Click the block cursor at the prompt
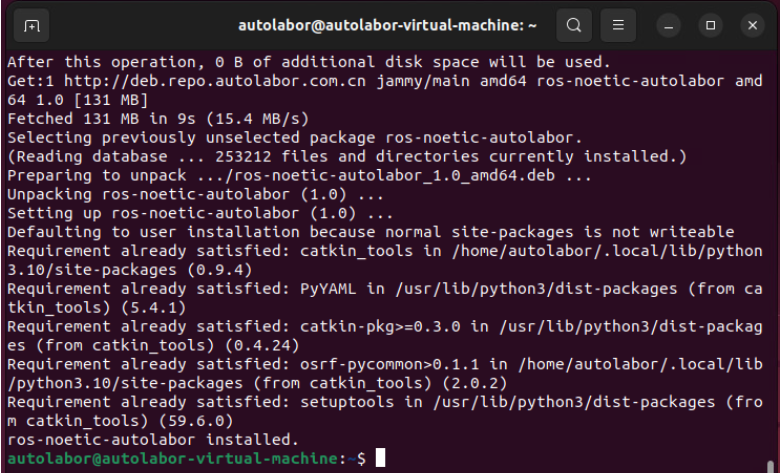The width and height of the screenshot is (780, 473). click(x=380, y=458)
